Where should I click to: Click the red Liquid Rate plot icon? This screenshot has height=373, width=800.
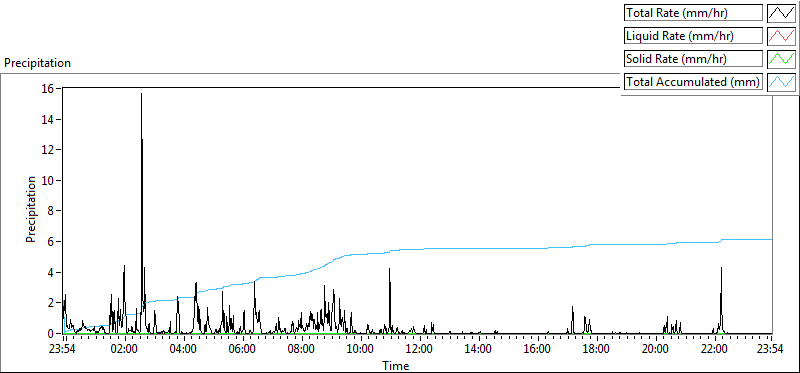781,36
